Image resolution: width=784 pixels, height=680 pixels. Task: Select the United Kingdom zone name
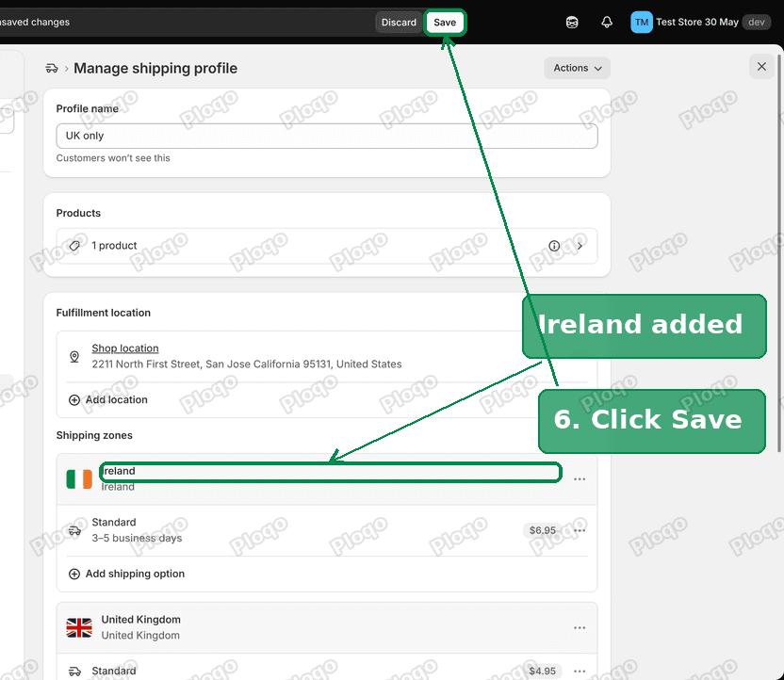(x=141, y=620)
